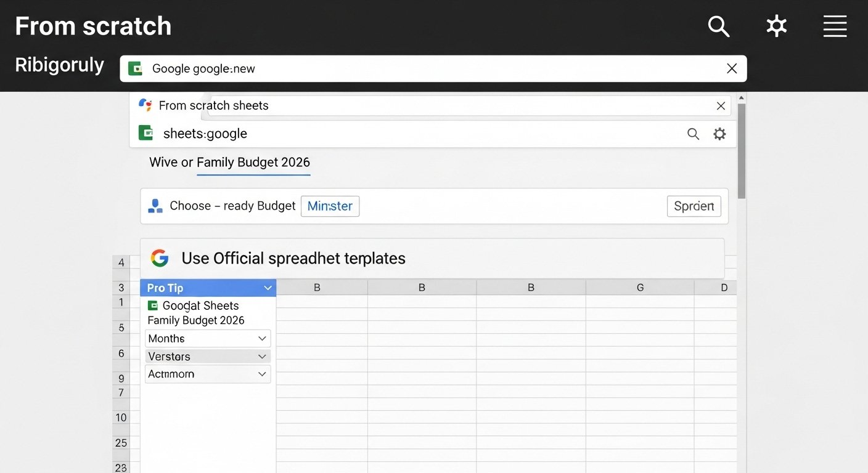Clear the 'Google google:new' address field

732,68
